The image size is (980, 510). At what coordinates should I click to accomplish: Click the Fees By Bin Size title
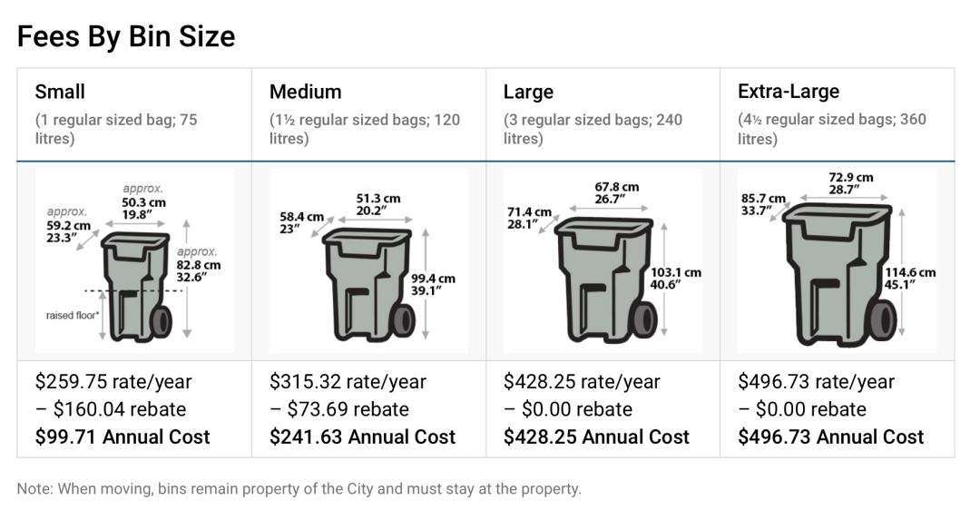coord(126,36)
